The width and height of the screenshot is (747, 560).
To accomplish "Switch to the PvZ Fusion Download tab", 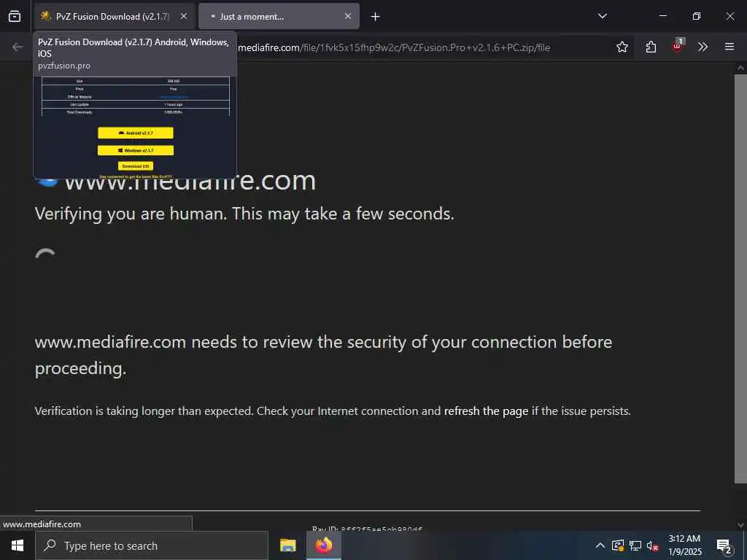I will (x=115, y=16).
